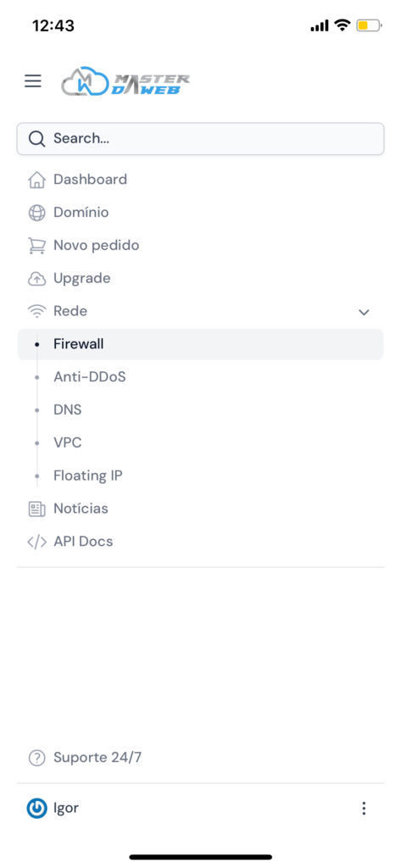This screenshot has width=401, height=868.
Task: Open the Floating IP page
Action: [x=200, y=476]
